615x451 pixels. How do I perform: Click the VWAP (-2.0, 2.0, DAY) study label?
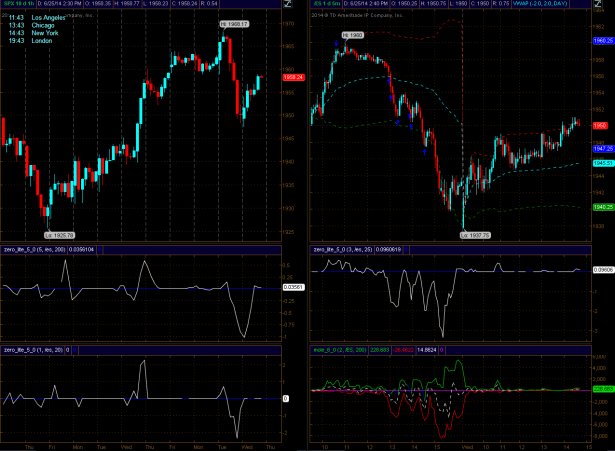[540, 4]
